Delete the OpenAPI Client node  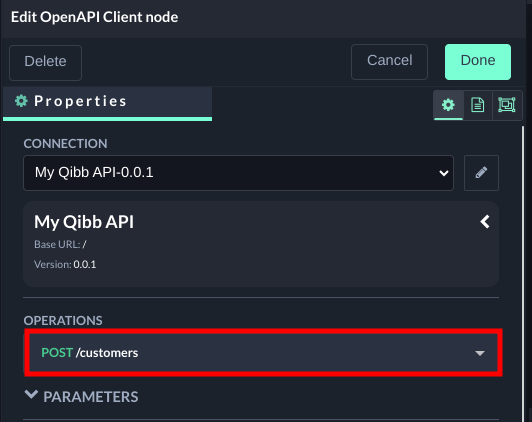[x=45, y=62]
